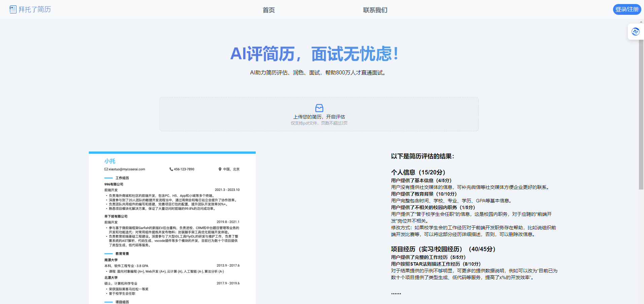Click the 项目经历 evaluation heading
Image resolution: width=644 pixels, height=304 pixels.
443,249
